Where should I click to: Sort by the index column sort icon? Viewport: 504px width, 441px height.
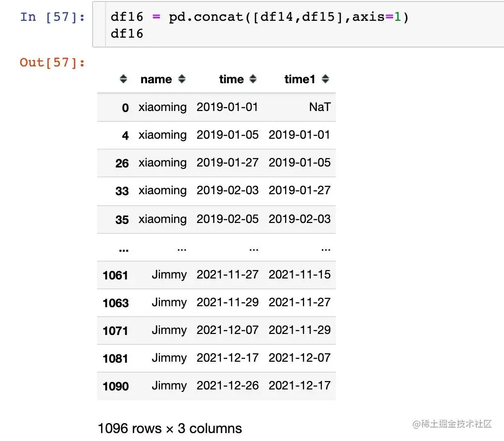123,79
